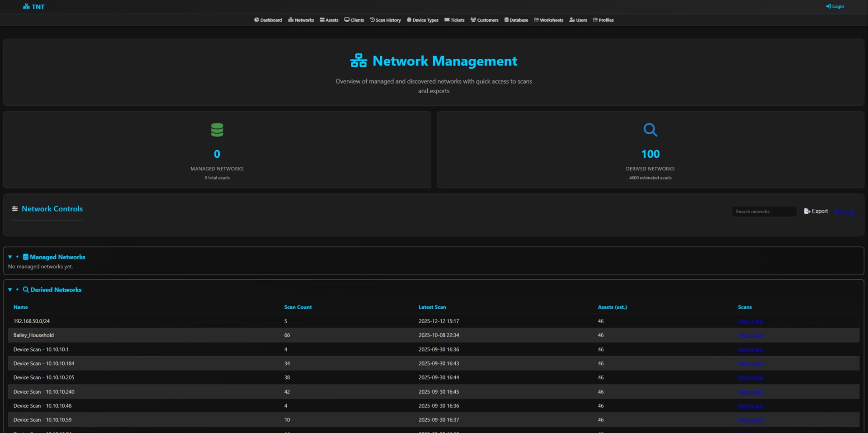The image size is (868, 433).
Task: Open the Assets section
Action: tap(329, 20)
